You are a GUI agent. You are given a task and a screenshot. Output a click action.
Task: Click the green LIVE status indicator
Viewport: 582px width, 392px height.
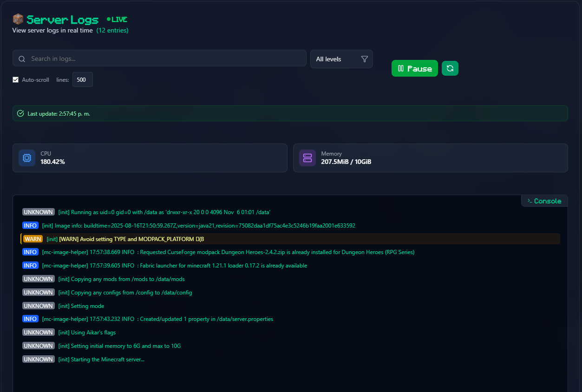117,20
